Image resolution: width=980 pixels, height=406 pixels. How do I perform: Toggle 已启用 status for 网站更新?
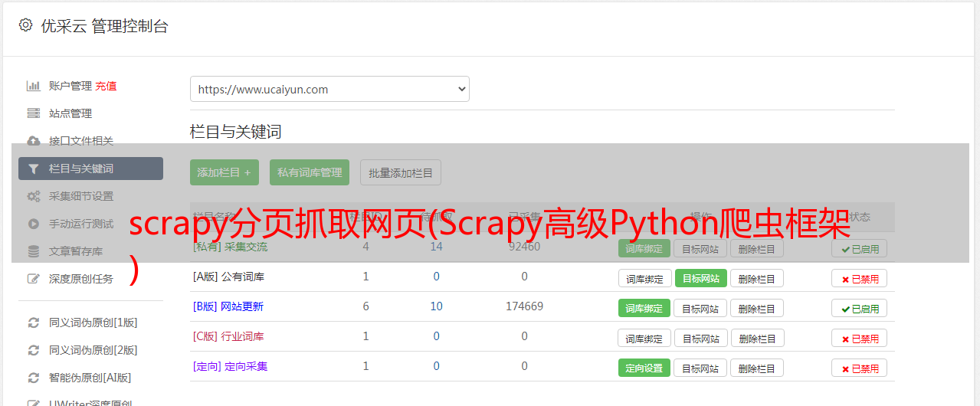tap(859, 308)
